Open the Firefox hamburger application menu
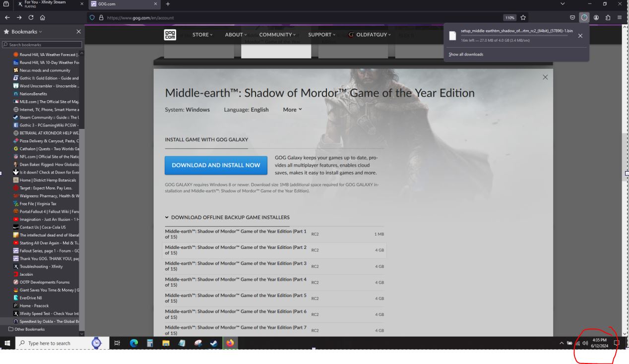This screenshot has width=629, height=364. pyautogui.click(x=620, y=18)
